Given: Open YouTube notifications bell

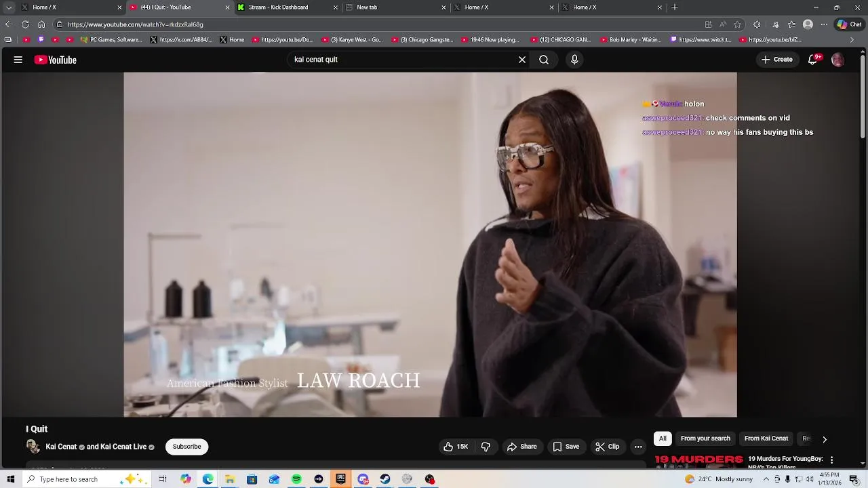Looking at the screenshot, I should 812,60.
